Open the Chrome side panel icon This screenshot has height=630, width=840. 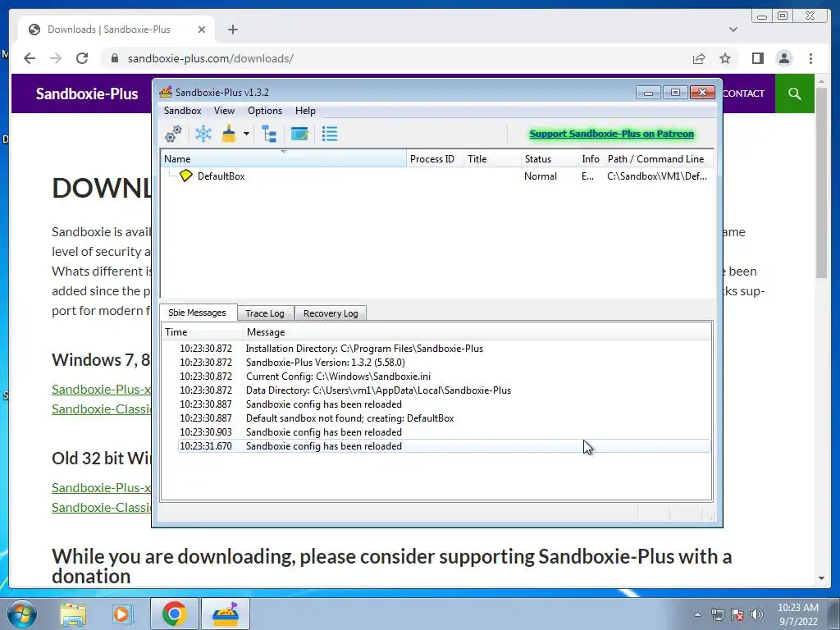(757, 58)
